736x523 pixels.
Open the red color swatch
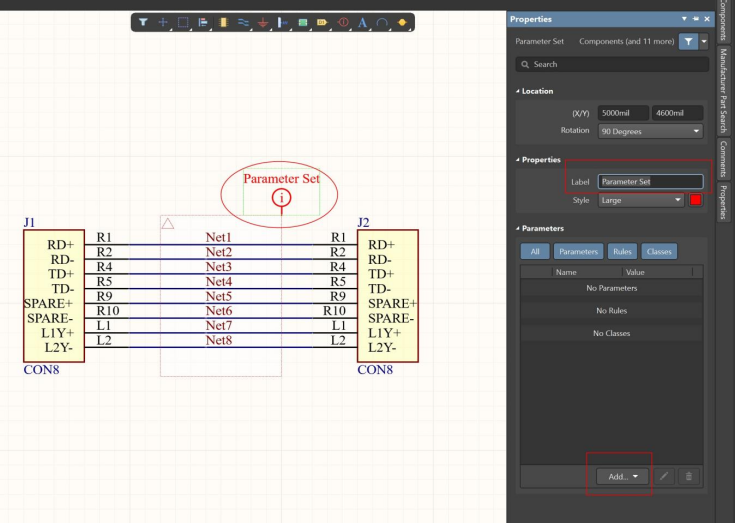696,200
